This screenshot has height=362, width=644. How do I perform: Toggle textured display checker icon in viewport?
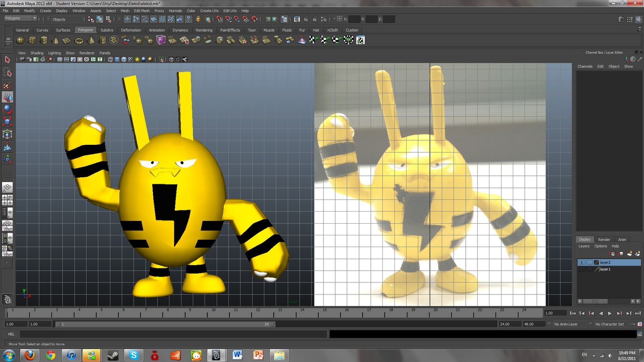(x=130, y=60)
